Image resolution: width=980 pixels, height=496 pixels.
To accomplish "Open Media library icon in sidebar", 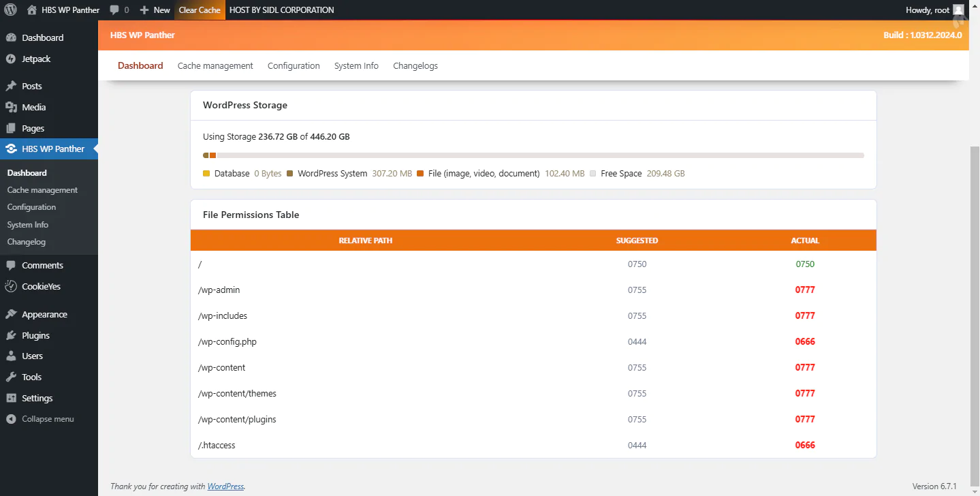I will coord(11,108).
